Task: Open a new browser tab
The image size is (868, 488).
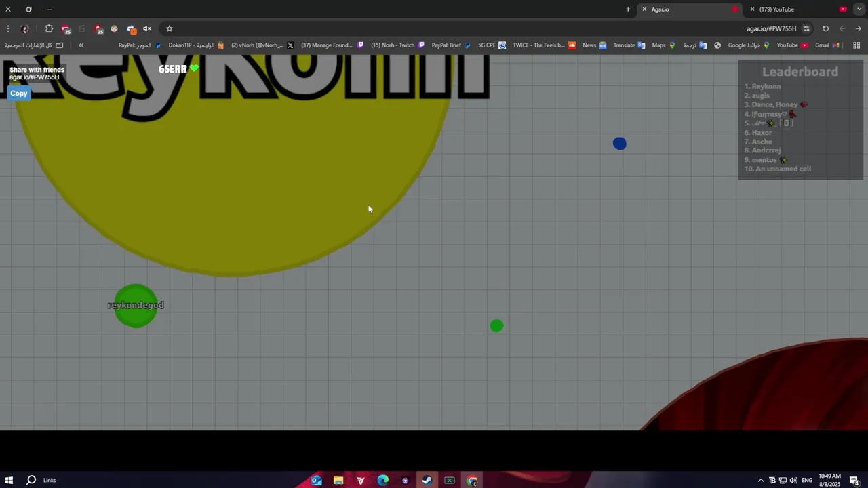Action: [628, 9]
